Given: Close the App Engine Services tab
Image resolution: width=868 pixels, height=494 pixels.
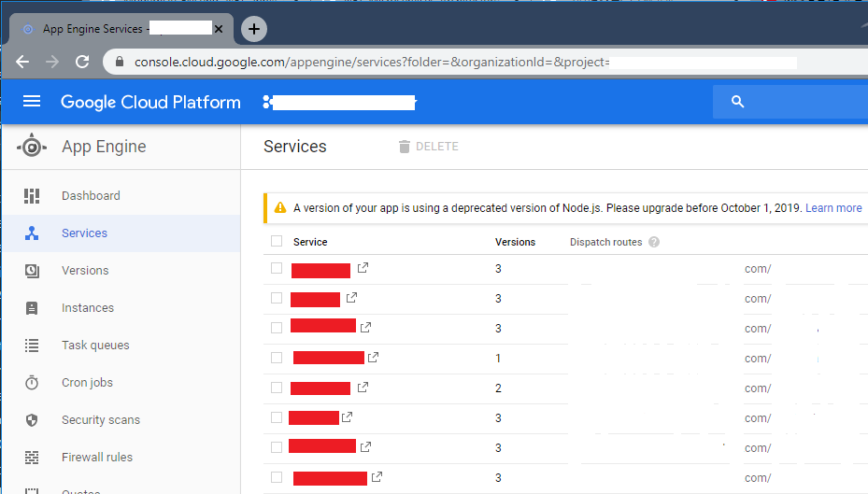Looking at the screenshot, I should pyautogui.click(x=219, y=29).
